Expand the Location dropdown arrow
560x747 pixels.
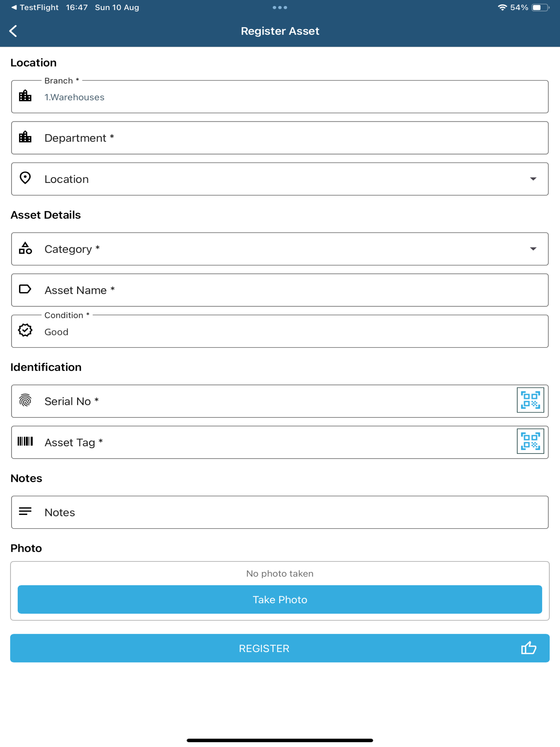click(533, 179)
